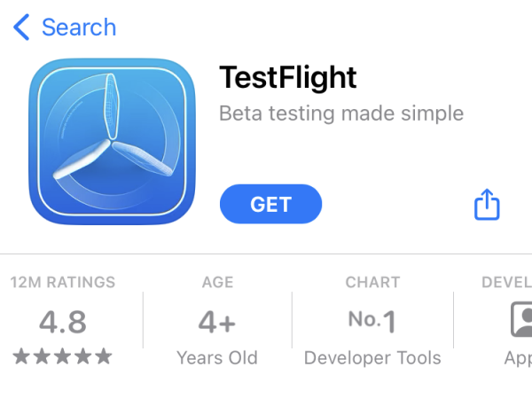Select the partially visible DEVEL header
This screenshot has height=398, width=532.
[507, 282]
